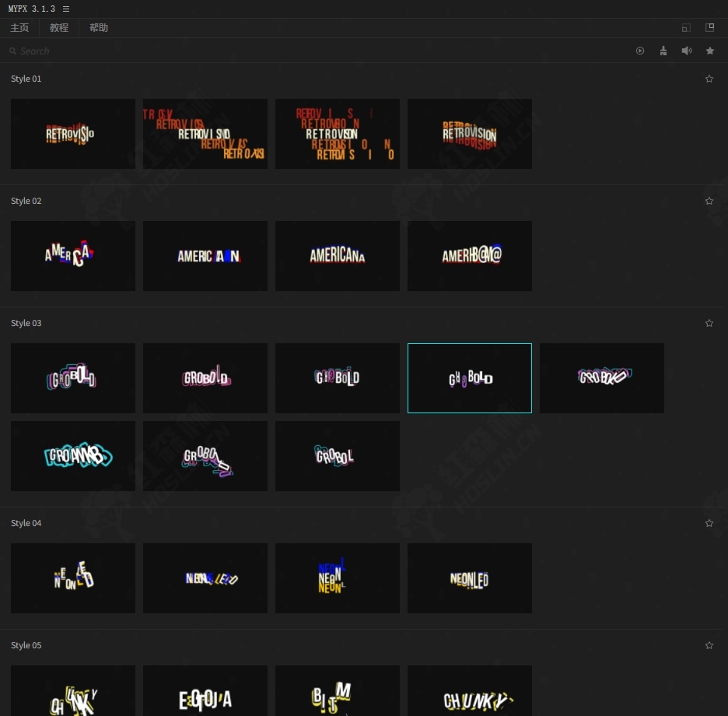The image size is (728, 716).
Task: Click the Style 05 section label
Action: 26,645
